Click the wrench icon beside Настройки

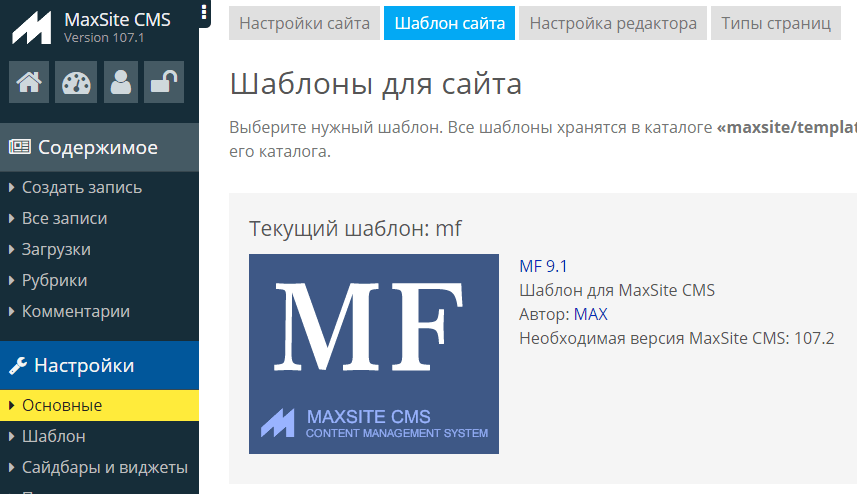click(x=17, y=366)
